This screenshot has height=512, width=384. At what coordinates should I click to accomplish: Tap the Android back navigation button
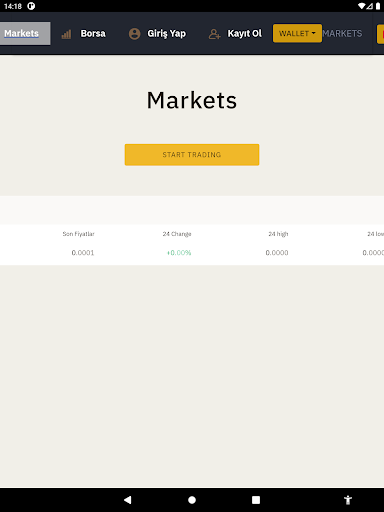(128, 500)
